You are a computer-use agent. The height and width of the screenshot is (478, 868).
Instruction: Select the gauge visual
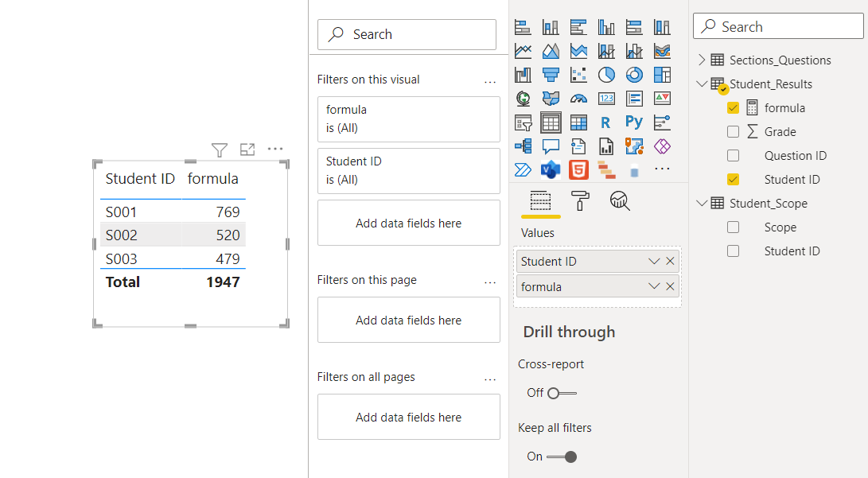(x=578, y=99)
